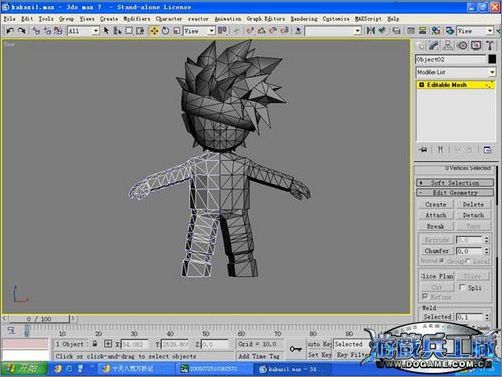Click the Set Keys key icon
502x377 pixels.
click(295, 349)
